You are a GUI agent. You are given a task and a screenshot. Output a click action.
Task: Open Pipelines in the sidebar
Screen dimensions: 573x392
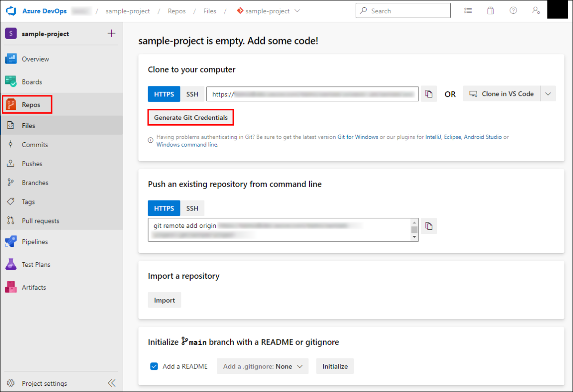pos(61,242)
